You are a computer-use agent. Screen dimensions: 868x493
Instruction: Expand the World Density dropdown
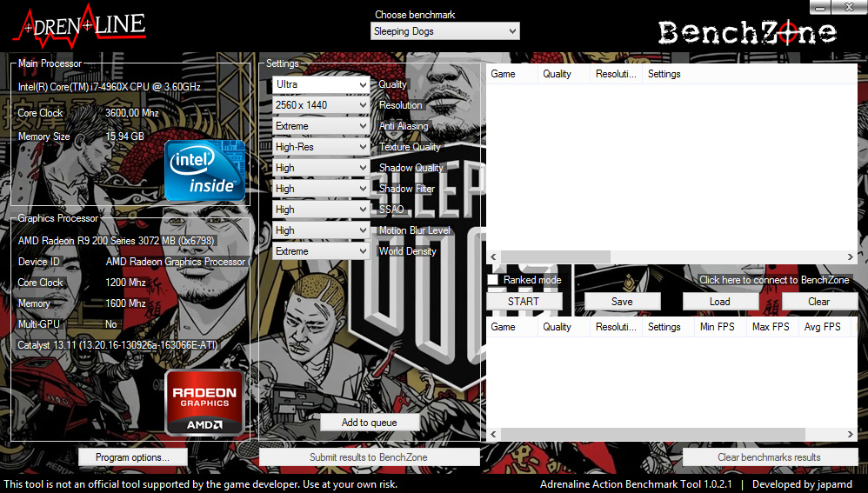[x=321, y=251]
